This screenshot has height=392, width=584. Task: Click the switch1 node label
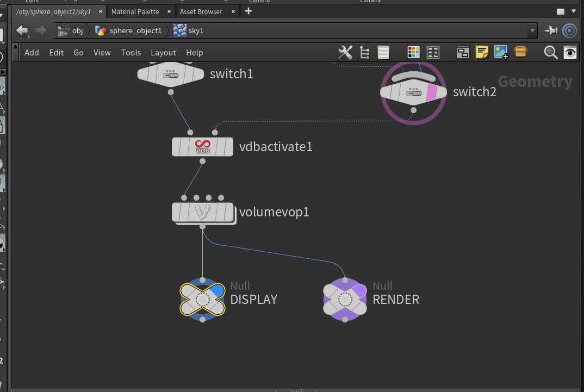click(x=231, y=74)
